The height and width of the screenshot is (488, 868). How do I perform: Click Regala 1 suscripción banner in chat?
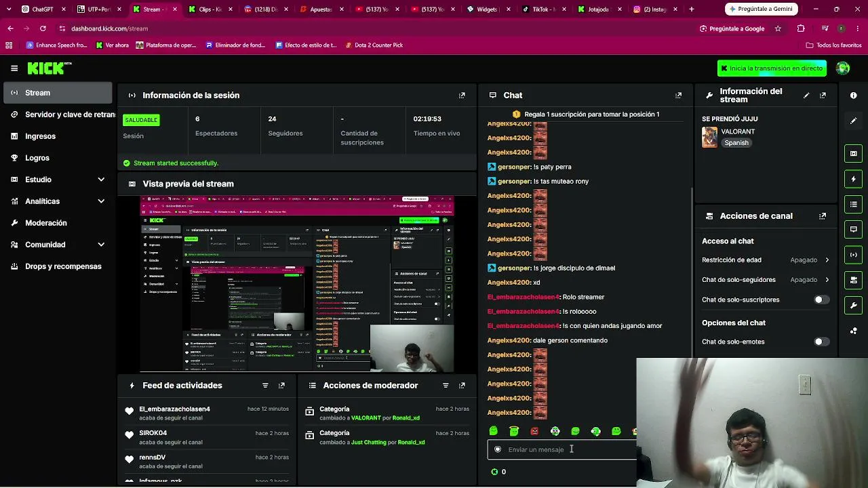[585, 114]
